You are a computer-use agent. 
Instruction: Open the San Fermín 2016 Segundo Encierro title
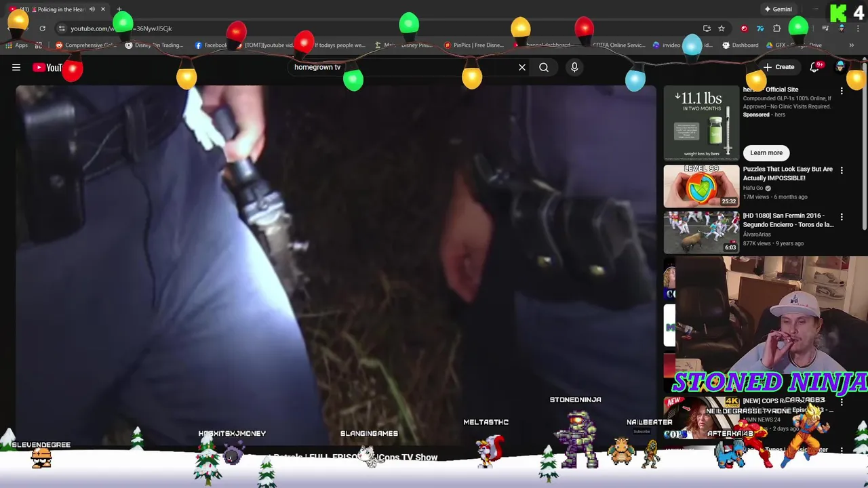(788, 220)
